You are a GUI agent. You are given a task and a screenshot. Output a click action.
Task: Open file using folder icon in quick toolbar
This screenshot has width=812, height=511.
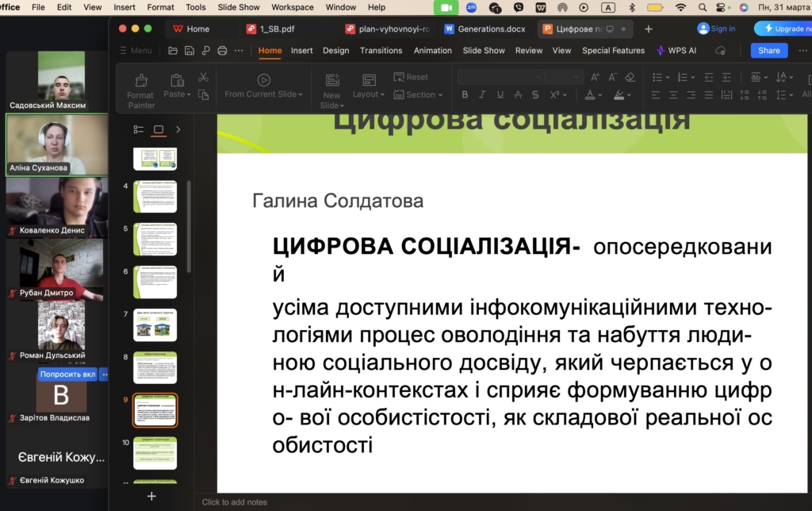(173, 51)
